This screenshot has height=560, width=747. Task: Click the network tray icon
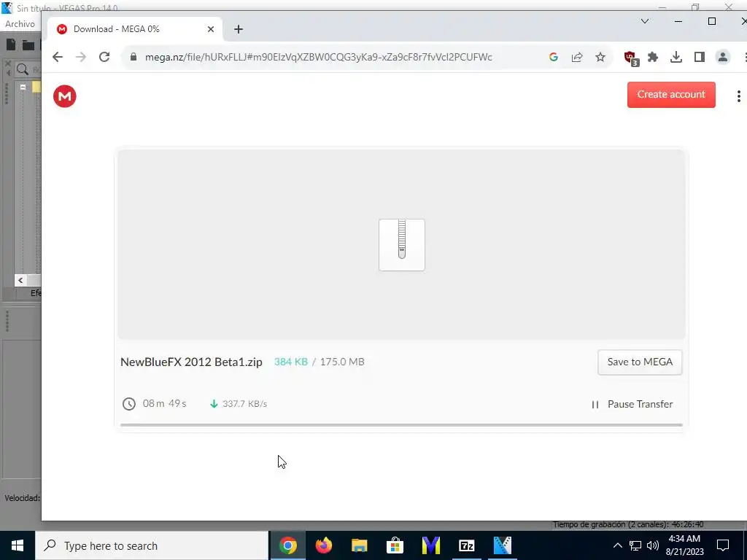635,545
